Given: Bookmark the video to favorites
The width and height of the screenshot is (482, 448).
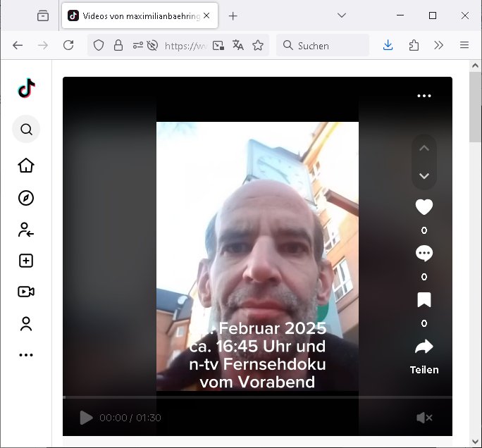Looking at the screenshot, I should click(424, 301).
